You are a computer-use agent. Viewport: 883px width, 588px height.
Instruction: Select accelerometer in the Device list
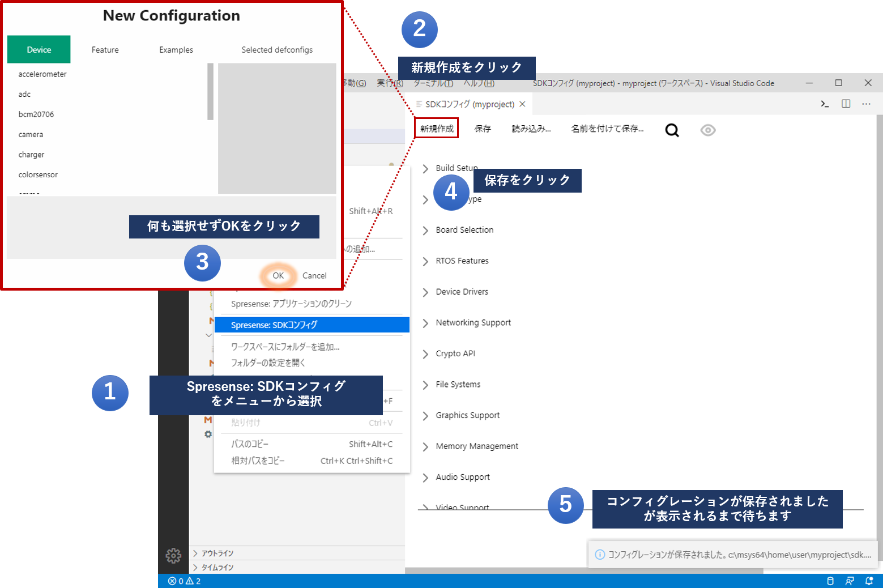click(42, 74)
